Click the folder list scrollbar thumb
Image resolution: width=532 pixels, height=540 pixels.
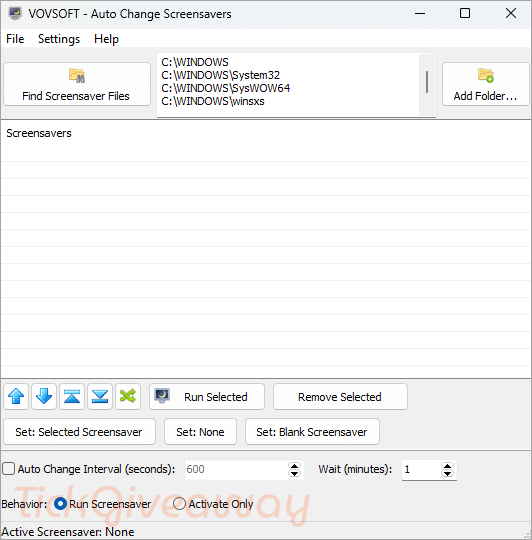tap(427, 82)
